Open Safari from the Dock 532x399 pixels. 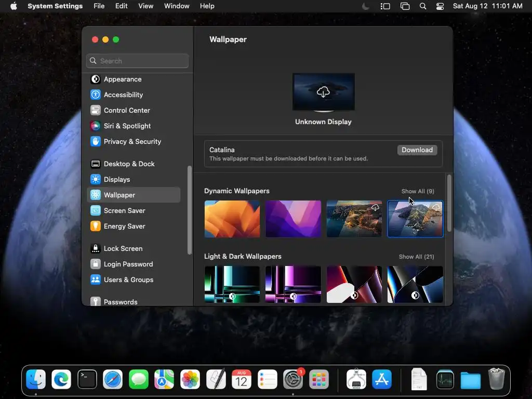113,379
